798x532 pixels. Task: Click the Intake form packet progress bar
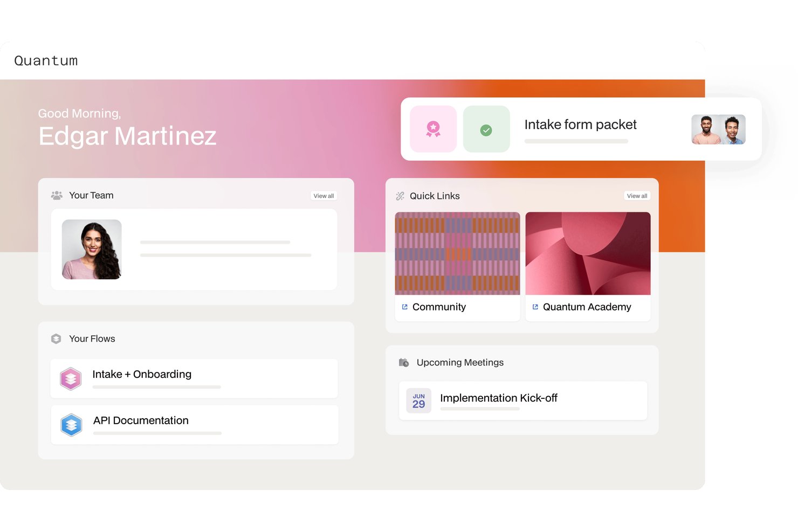coord(576,141)
